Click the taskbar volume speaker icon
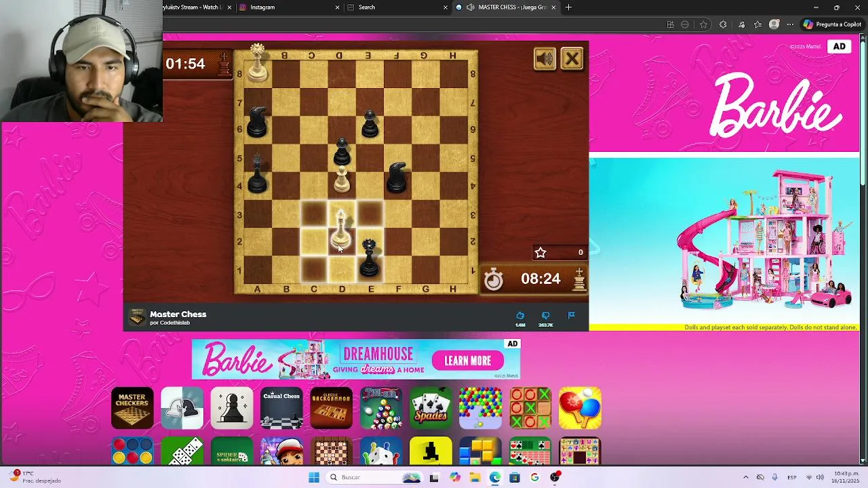This screenshot has height=488, width=868. click(x=819, y=477)
